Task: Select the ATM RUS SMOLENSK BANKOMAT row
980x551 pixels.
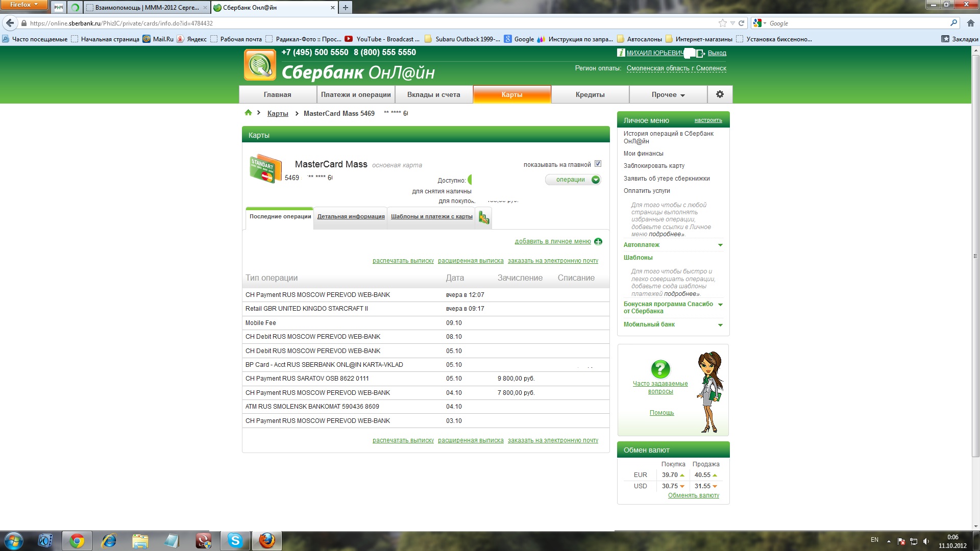Action: tap(426, 407)
